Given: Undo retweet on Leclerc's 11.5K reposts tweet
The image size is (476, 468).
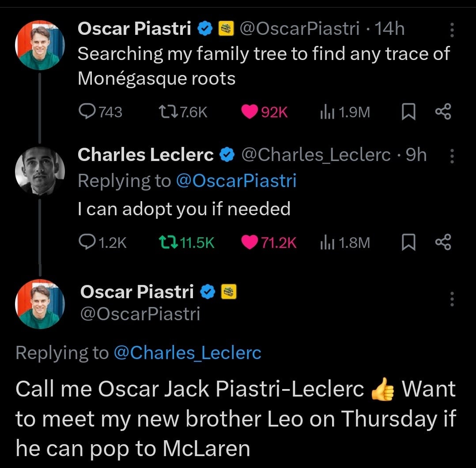Looking at the screenshot, I should pyautogui.click(x=187, y=242).
